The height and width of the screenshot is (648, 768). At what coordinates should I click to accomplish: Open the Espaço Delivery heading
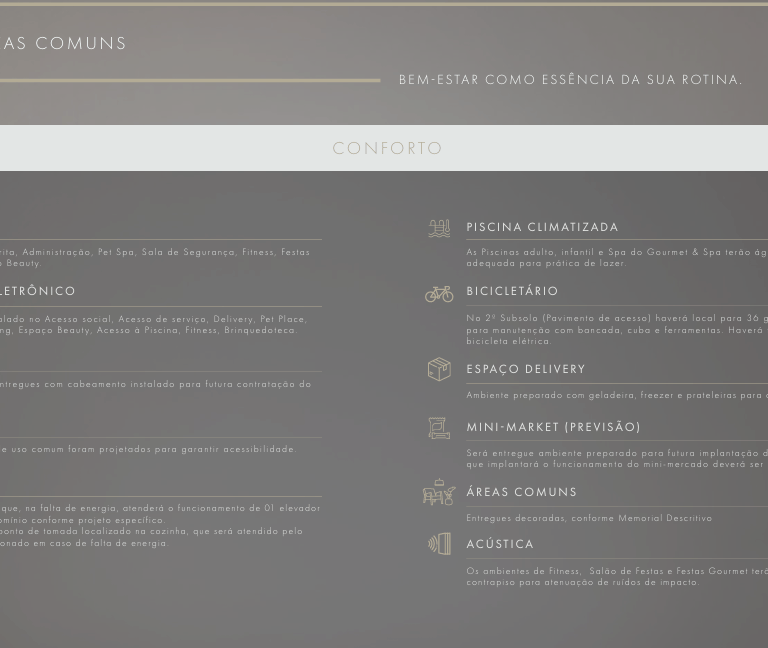point(525,369)
